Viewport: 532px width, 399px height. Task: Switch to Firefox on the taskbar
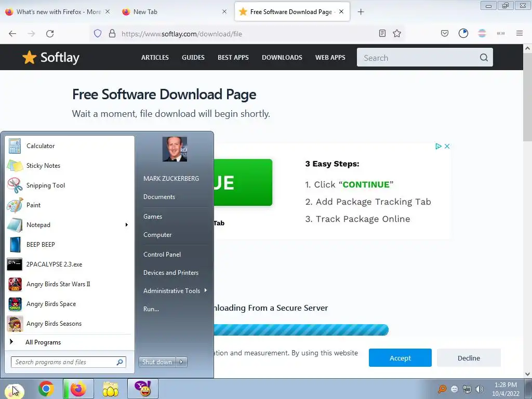coord(78,389)
